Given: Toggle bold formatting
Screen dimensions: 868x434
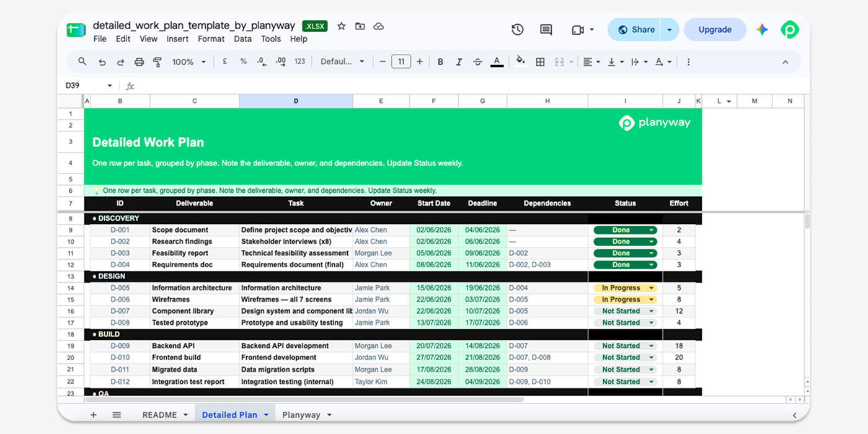Looking at the screenshot, I should (440, 62).
